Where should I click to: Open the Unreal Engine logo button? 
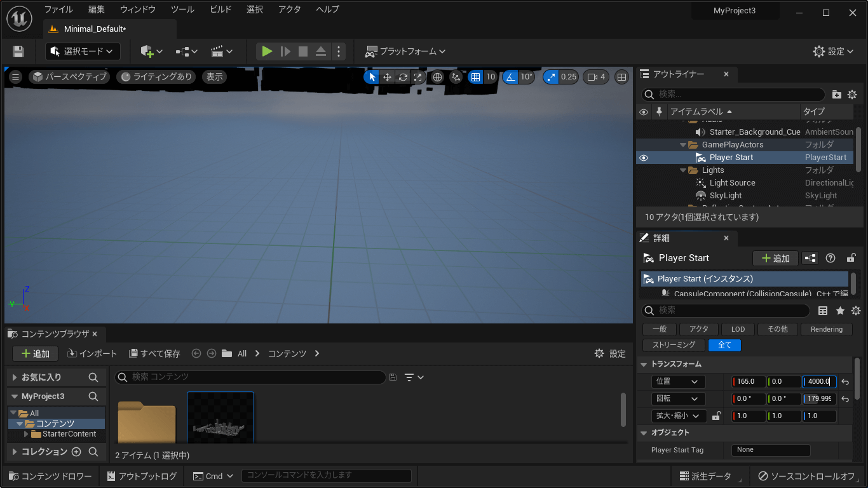click(20, 19)
